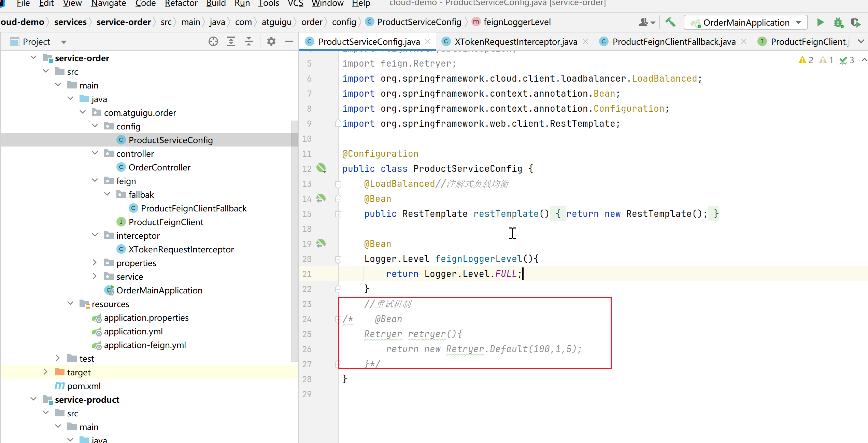Click Spring bean gutter icon on line 19
Viewport: 868px width, 443px height.
[321, 244]
